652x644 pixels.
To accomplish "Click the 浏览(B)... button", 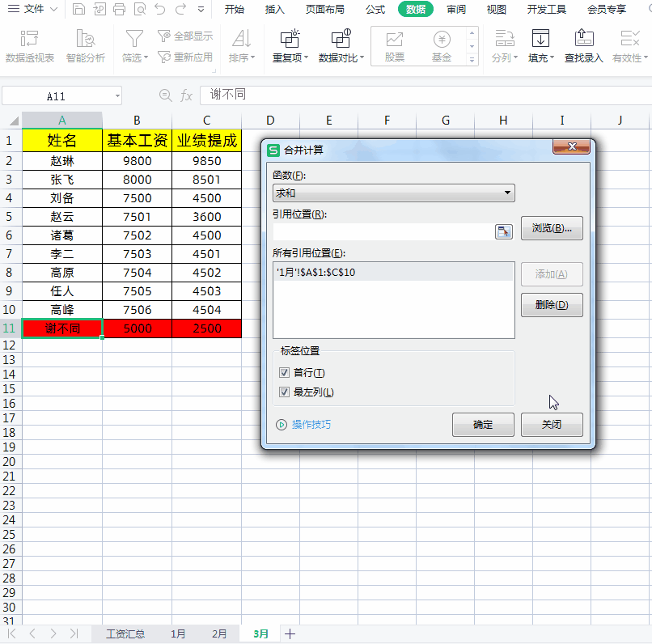I will click(552, 228).
